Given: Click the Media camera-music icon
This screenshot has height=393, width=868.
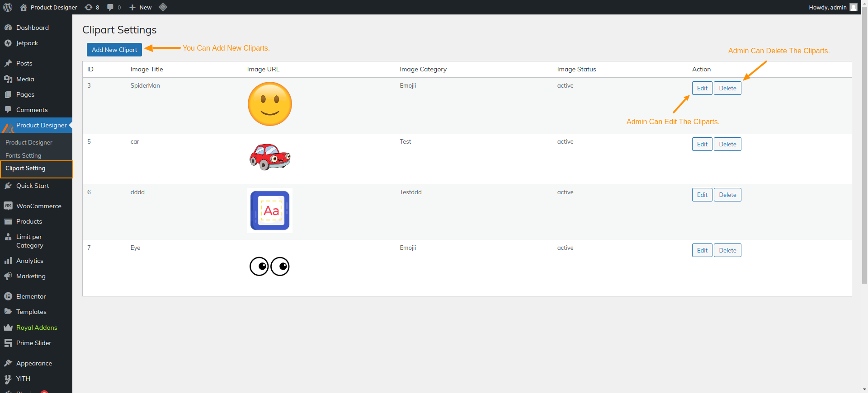Looking at the screenshot, I should [8, 79].
